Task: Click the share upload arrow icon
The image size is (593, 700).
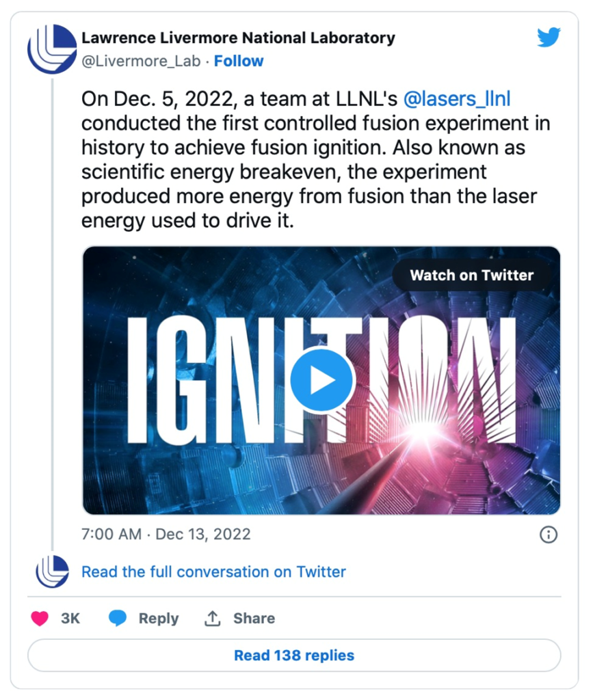Action: click(x=212, y=619)
